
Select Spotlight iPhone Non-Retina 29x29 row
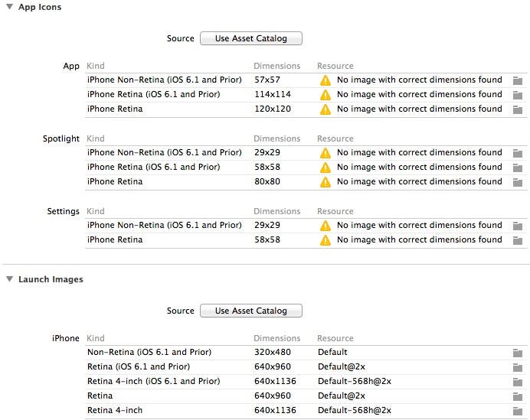pyautogui.click(x=165, y=153)
